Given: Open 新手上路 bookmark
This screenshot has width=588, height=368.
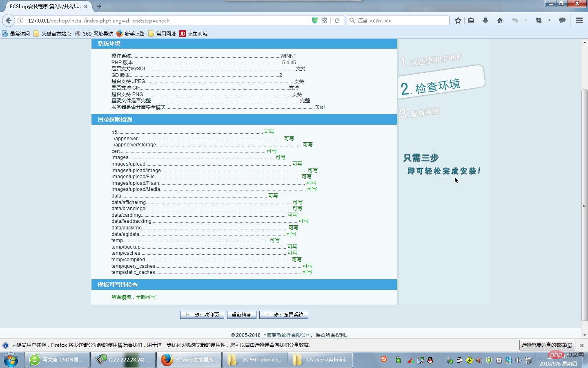Looking at the screenshot, I should (x=131, y=34).
